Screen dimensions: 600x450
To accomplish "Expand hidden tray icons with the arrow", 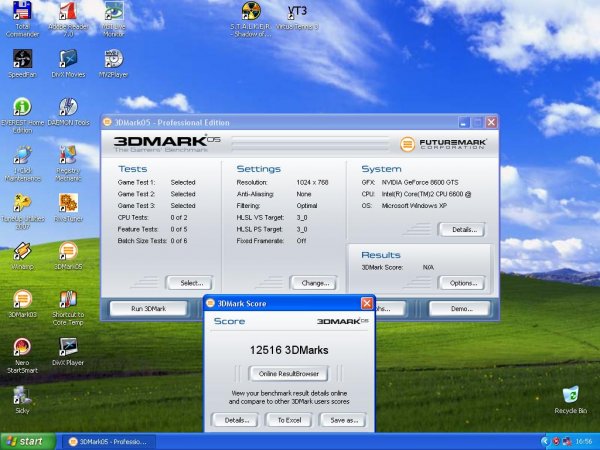I will tap(545, 442).
